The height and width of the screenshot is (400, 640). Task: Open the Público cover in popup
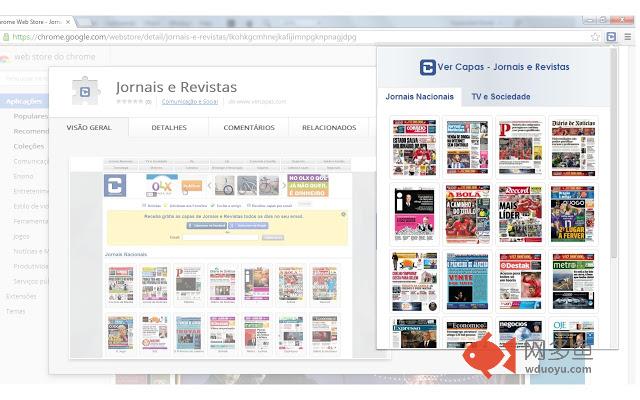520,147
